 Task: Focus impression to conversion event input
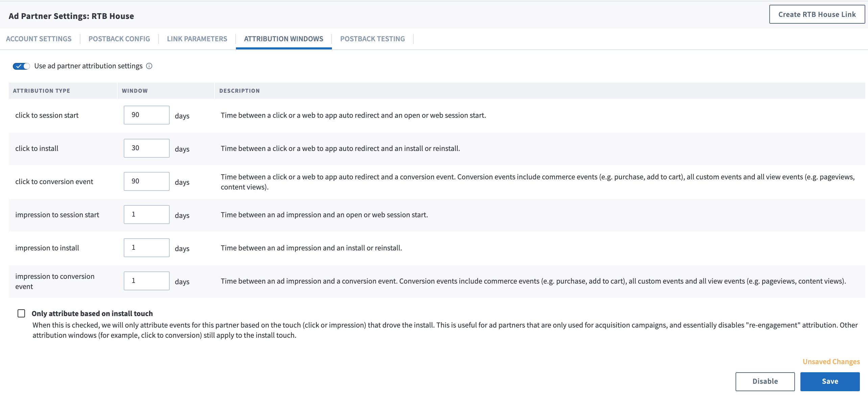tap(146, 281)
